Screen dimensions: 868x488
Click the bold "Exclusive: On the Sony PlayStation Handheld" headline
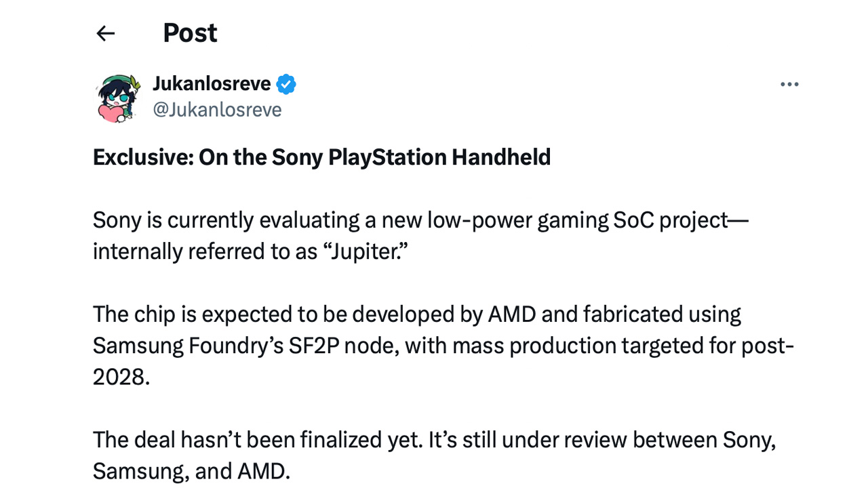pos(321,157)
